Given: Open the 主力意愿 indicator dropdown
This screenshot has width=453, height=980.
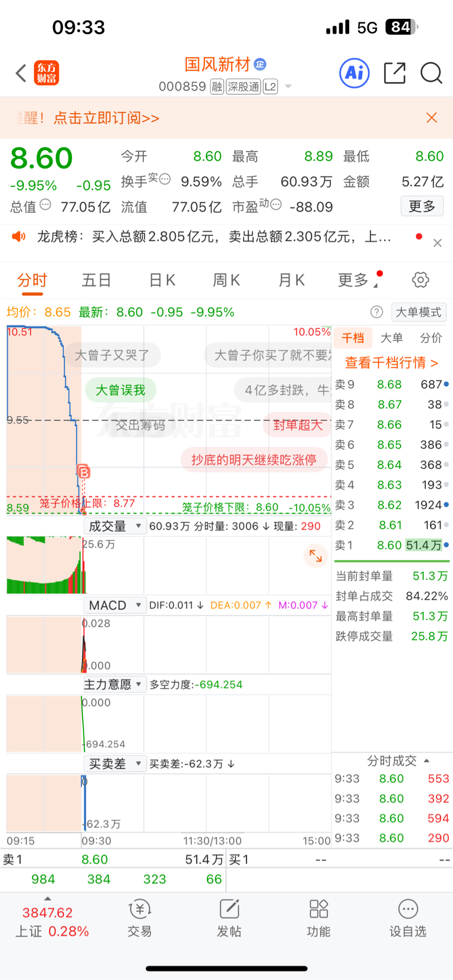Looking at the screenshot, I should click(114, 684).
